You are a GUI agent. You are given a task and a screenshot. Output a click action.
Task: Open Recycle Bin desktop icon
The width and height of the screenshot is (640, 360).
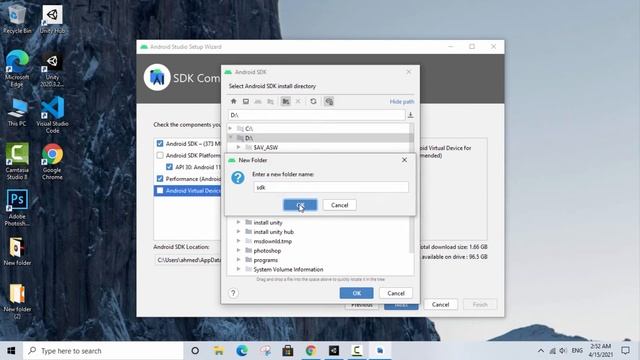pos(17,20)
